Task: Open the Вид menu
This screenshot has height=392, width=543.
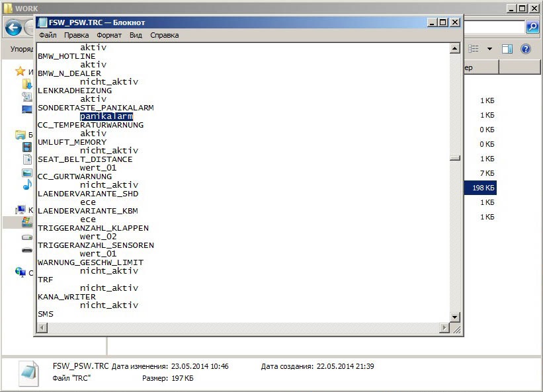Action: coord(136,35)
